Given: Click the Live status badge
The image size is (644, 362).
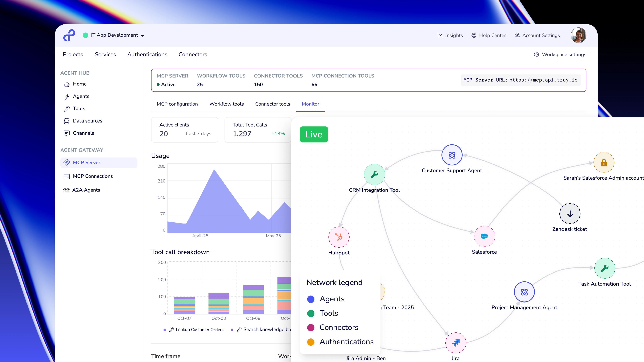Looking at the screenshot, I should pyautogui.click(x=314, y=134).
